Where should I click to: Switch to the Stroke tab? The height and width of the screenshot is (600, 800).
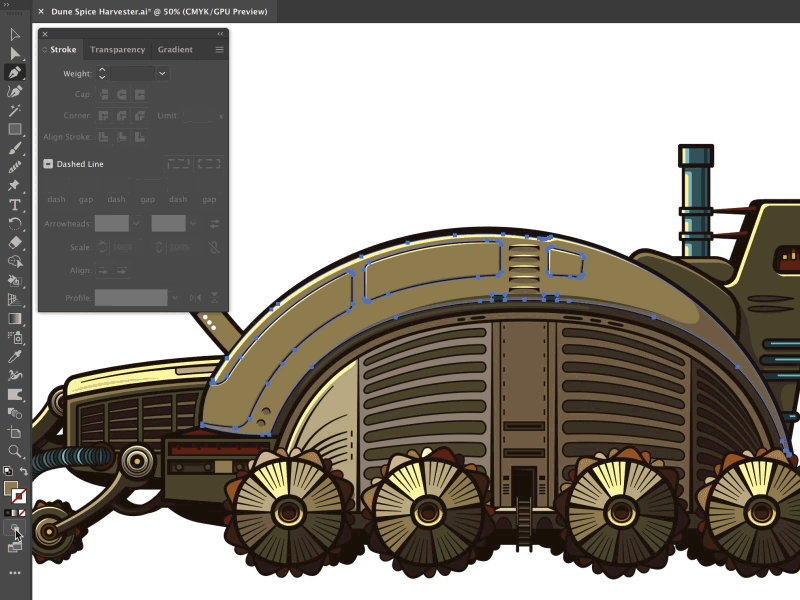pyautogui.click(x=63, y=49)
